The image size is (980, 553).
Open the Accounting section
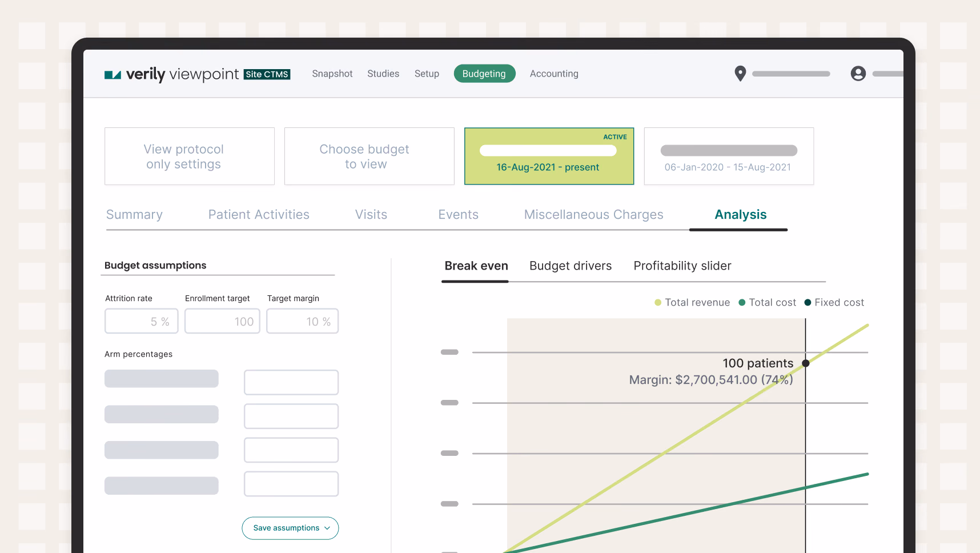tap(554, 74)
